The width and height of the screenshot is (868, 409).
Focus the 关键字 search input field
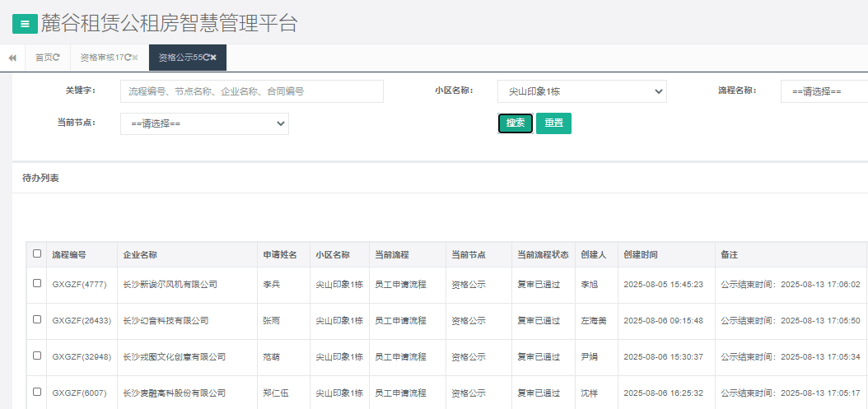point(252,91)
